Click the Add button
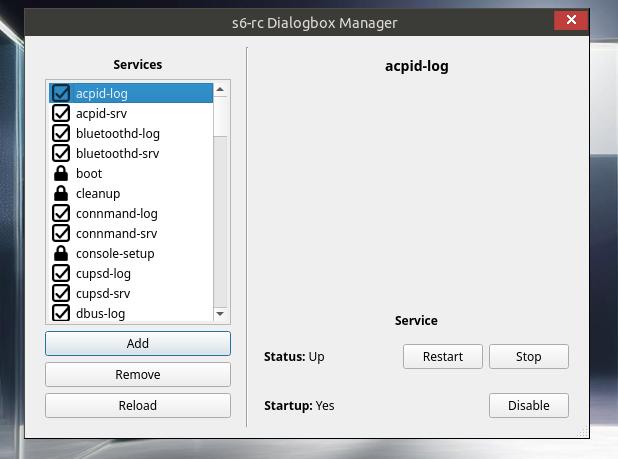Image resolution: width=618 pixels, height=459 pixels. (138, 344)
